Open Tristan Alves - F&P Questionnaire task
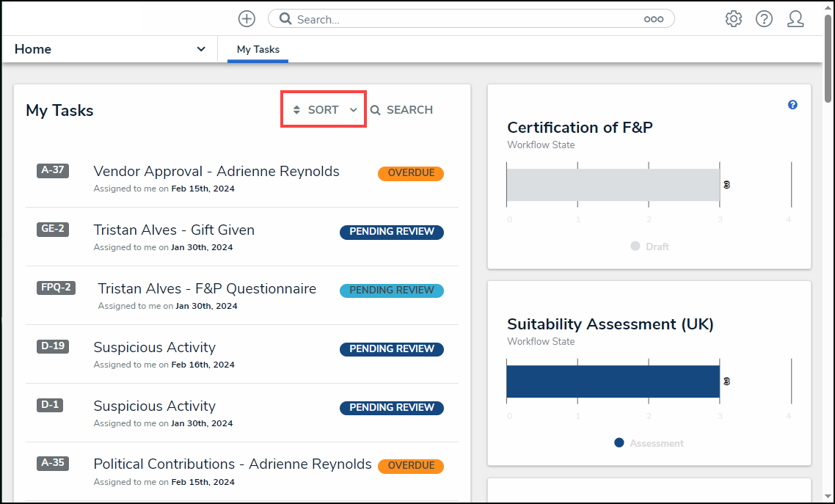This screenshot has height=504, width=835. tap(207, 289)
